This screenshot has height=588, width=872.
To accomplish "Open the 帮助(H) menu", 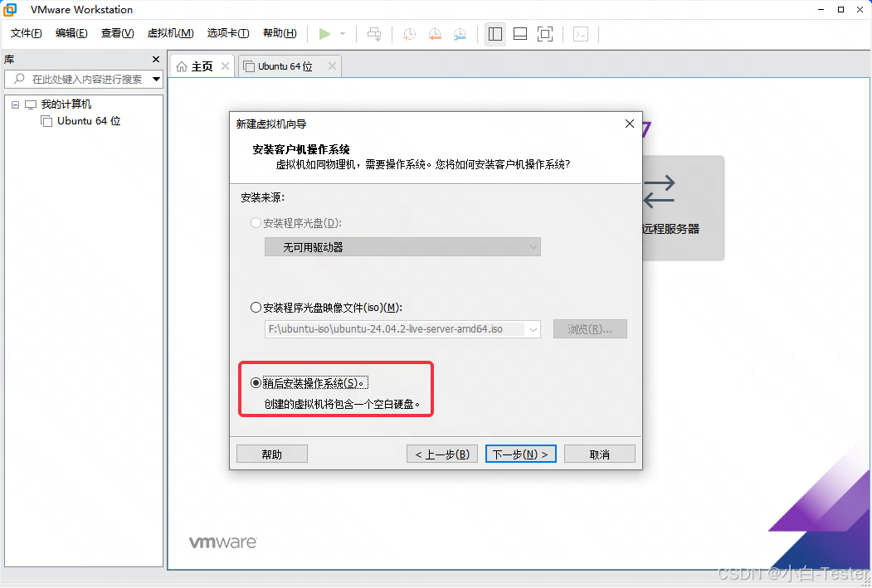I will coord(280,33).
